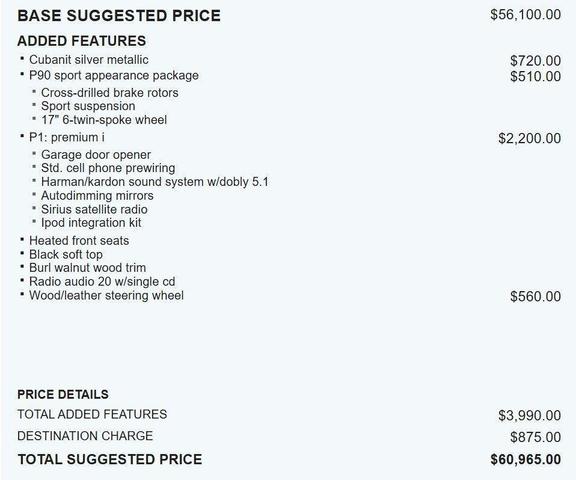Click the 17" 6-twin-spoke wheel entry
The image size is (576, 480).
(x=104, y=120)
